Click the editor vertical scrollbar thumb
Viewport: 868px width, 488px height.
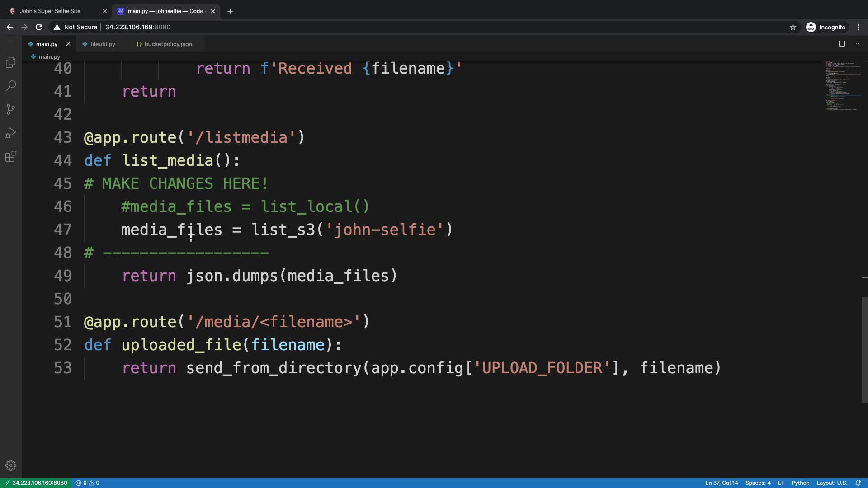click(864, 350)
